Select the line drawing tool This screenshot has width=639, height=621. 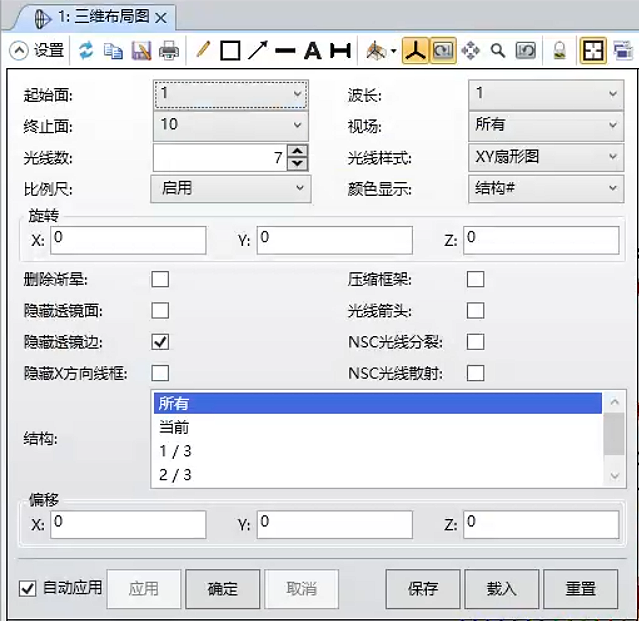tap(285, 51)
